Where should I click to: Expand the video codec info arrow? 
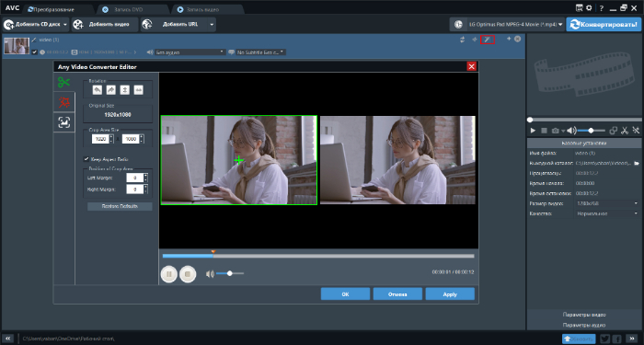[x=135, y=52]
